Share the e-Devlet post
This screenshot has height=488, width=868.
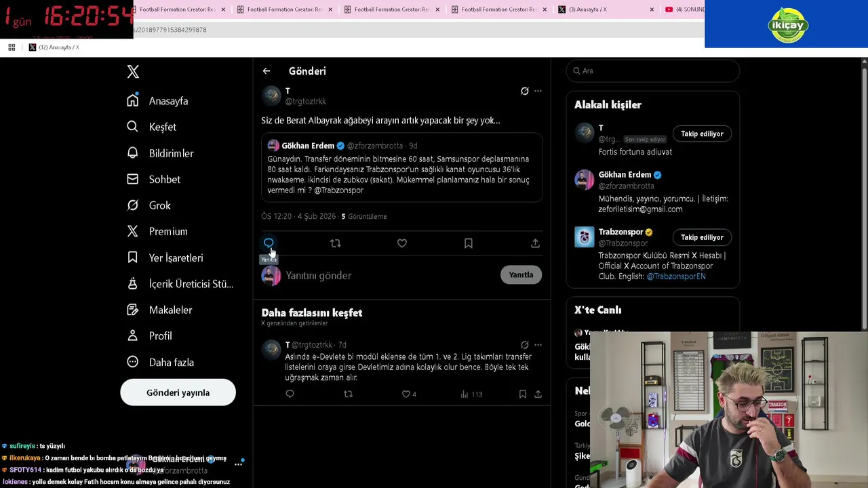538,394
